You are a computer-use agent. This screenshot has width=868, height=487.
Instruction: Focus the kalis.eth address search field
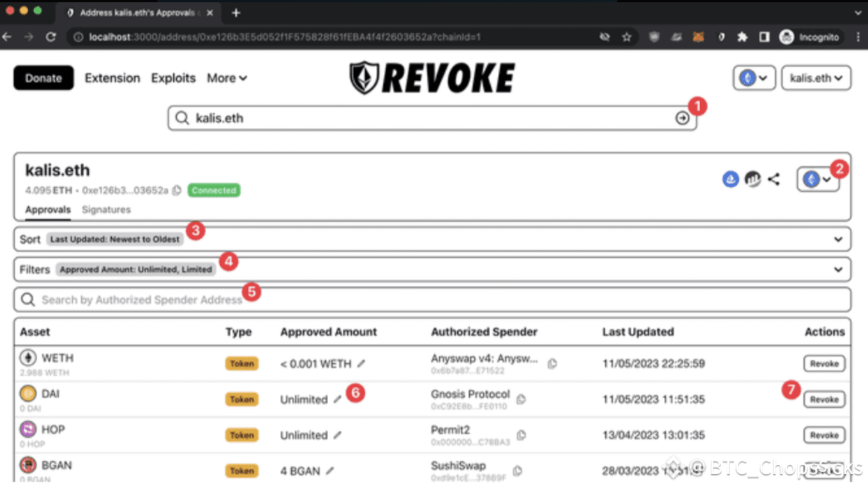tap(432, 118)
